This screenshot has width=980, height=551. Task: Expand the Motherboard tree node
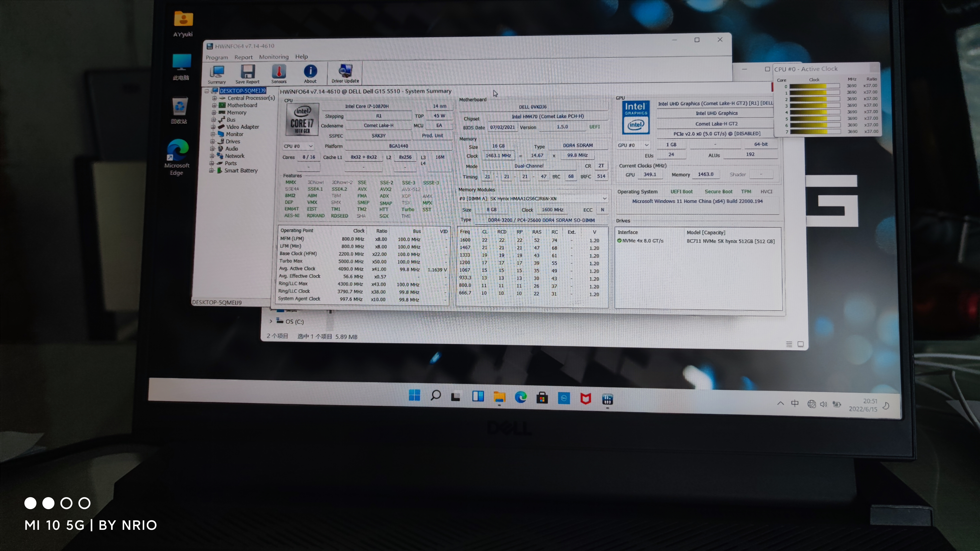coord(214,105)
